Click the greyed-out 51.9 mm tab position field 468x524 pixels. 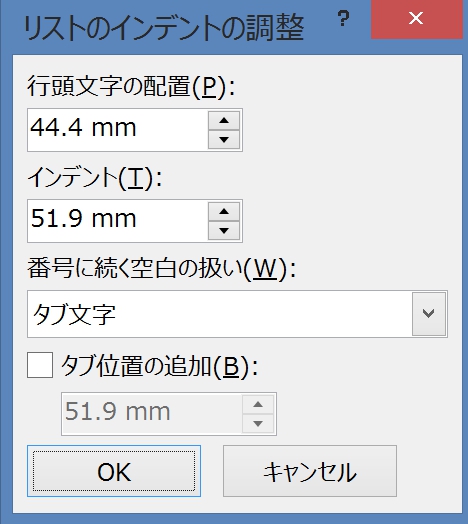tap(152, 414)
